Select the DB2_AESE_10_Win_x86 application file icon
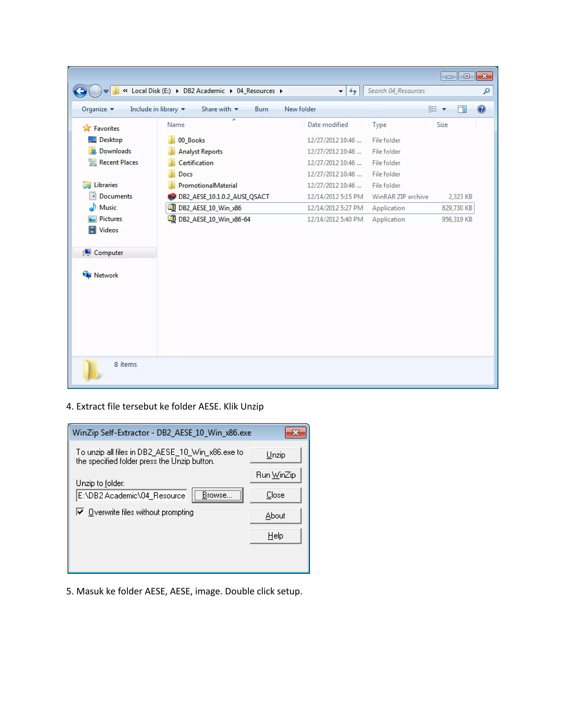The image size is (563, 728). point(172,208)
